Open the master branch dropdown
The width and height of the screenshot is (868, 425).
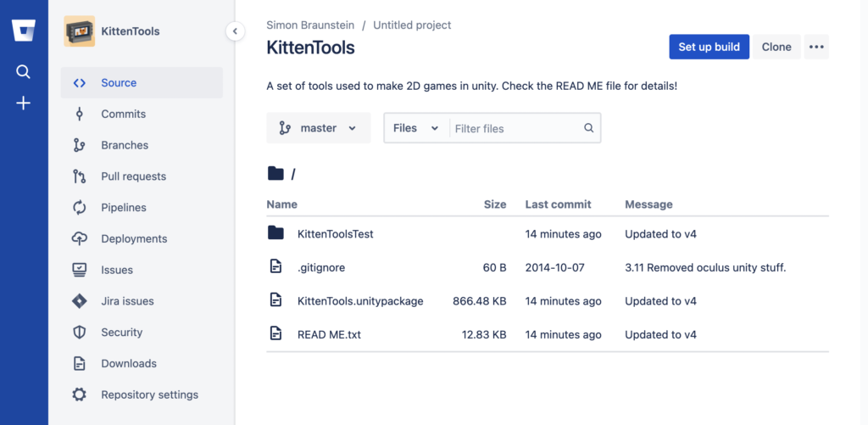(x=319, y=128)
